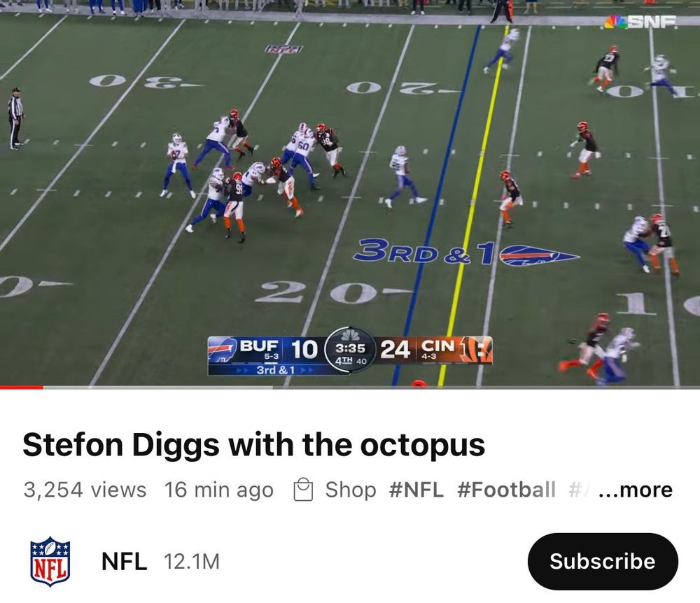Open the Shop bag icon
This screenshot has width=700, height=603.
303,490
